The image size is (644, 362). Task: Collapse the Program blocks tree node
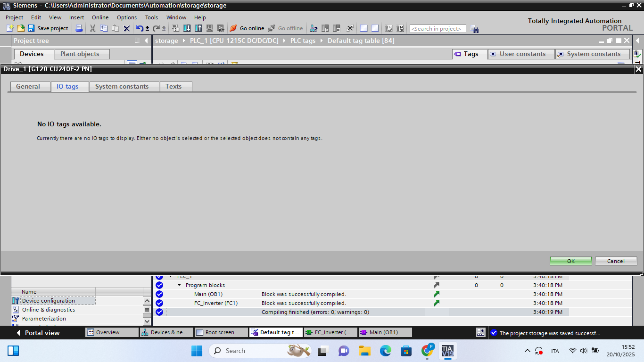tap(179, 285)
